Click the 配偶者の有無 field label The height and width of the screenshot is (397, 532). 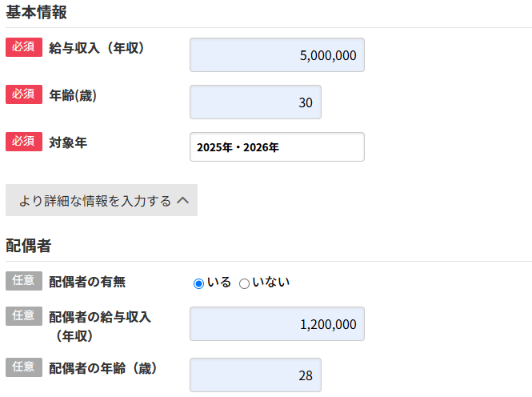[x=87, y=282]
